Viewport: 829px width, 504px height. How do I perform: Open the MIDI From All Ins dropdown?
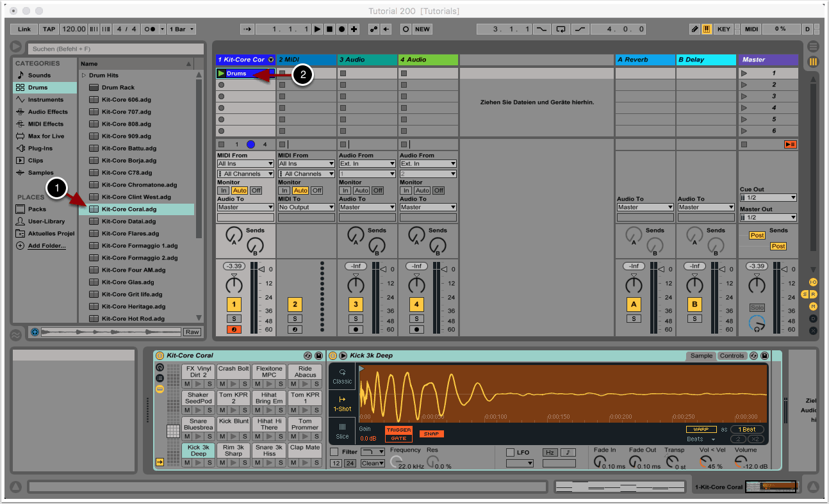pyautogui.click(x=245, y=164)
